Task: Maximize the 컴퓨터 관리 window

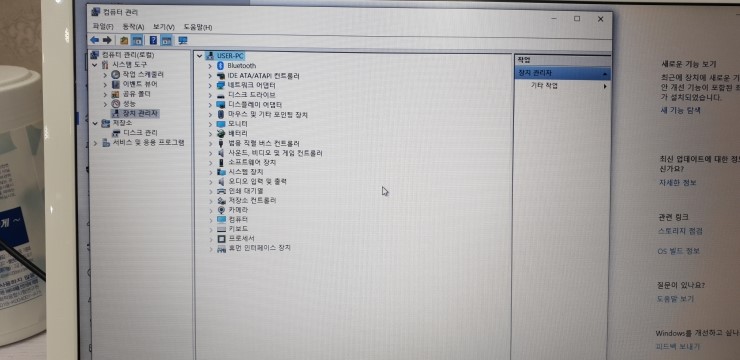Action: pos(577,19)
